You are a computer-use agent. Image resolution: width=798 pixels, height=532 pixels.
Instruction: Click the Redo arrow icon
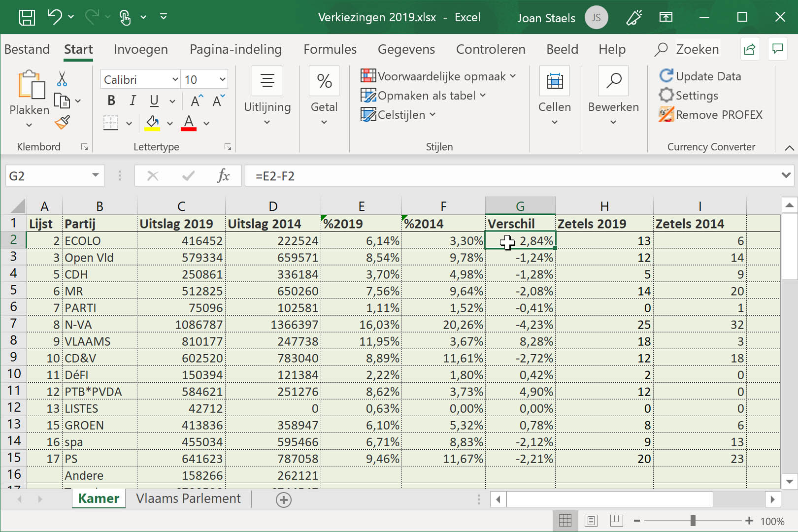(x=93, y=17)
